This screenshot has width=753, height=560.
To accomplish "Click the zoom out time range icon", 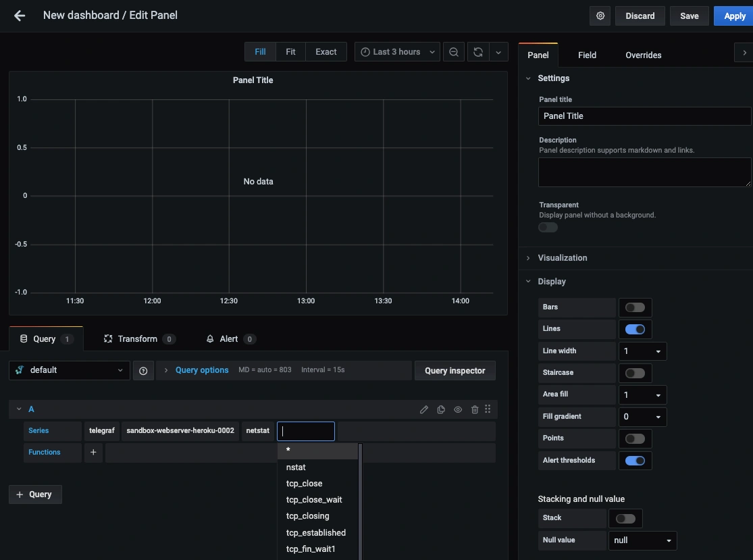I will click(x=453, y=52).
